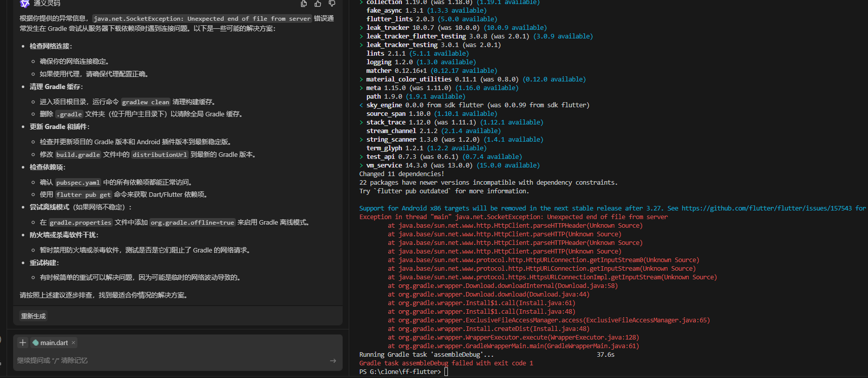Viewport: 868px width, 378px height.
Task: Click the terminal prompt PS G:\clone\ff-flutter>
Action: pos(400,372)
